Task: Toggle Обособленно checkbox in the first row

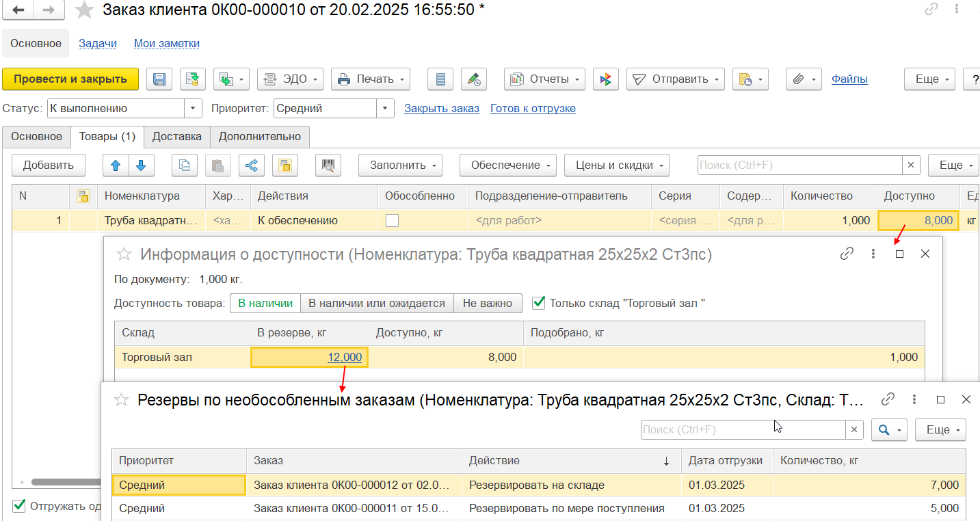Action: [393, 220]
